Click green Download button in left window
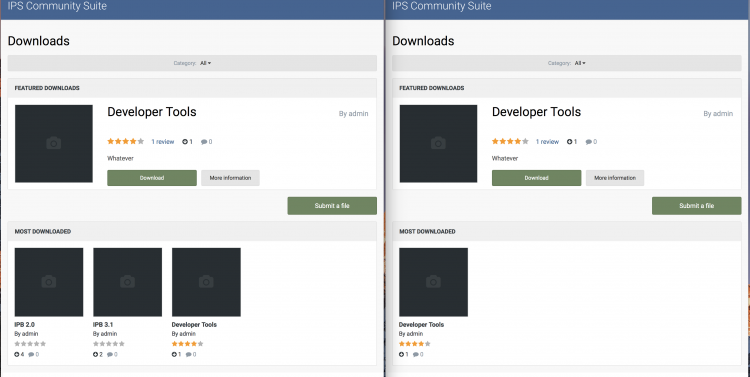Viewport: 750px width, 377px height. (x=152, y=178)
